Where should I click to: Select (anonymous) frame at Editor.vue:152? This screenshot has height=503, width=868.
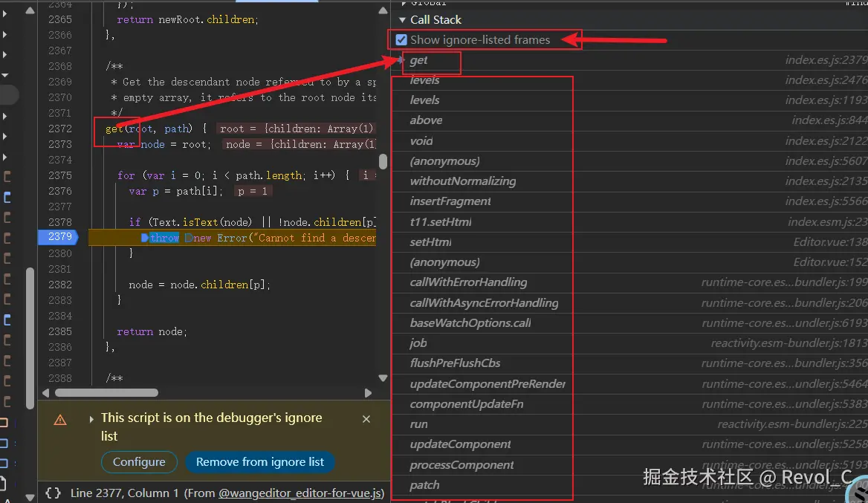click(629, 262)
